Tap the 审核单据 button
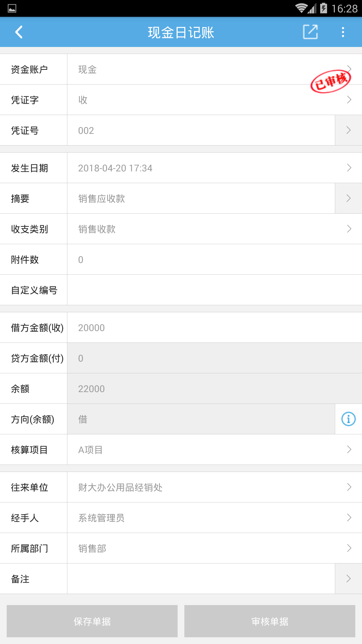 tap(270, 621)
